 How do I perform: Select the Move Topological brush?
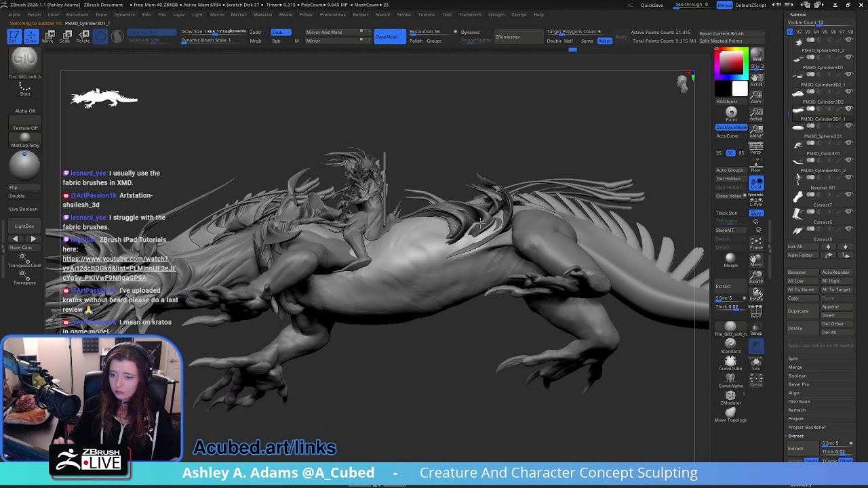coord(730,414)
